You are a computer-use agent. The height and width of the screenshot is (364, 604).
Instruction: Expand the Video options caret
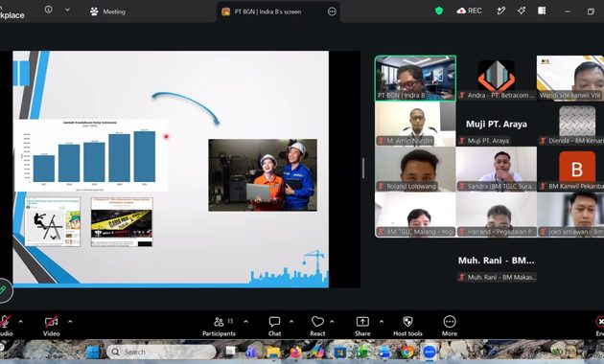click(70, 321)
